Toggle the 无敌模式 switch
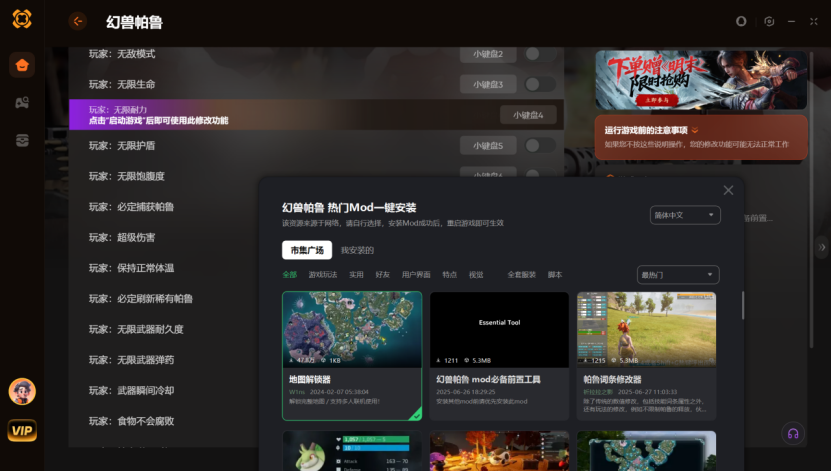The image size is (831, 471). [539, 54]
